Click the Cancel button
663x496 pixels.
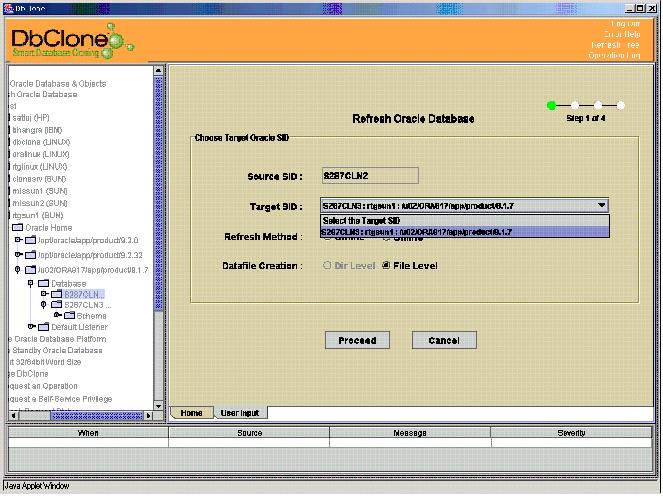[444, 340]
